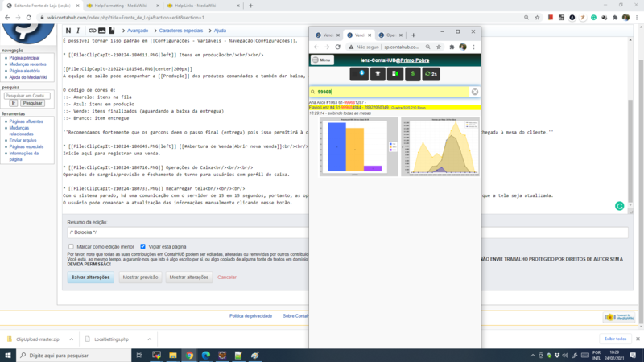This screenshot has width=644, height=362.
Task: Open Página principal in the sidebar
Action: point(25,58)
